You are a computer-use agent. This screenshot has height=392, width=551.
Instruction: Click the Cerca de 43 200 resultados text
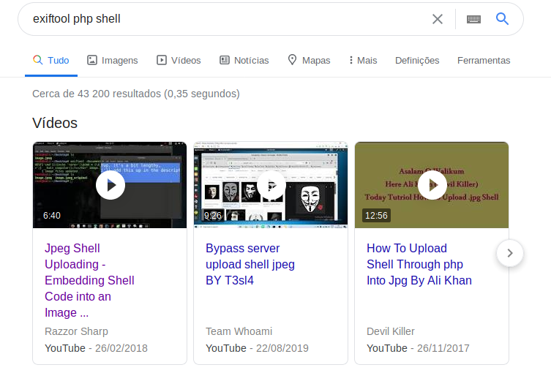click(x=136, y=94)
